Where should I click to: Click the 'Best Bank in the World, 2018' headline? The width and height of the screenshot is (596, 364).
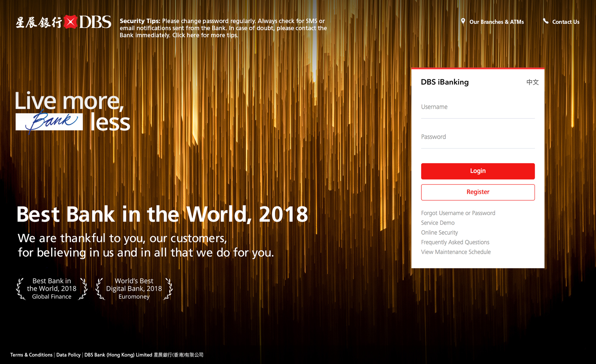162,214
